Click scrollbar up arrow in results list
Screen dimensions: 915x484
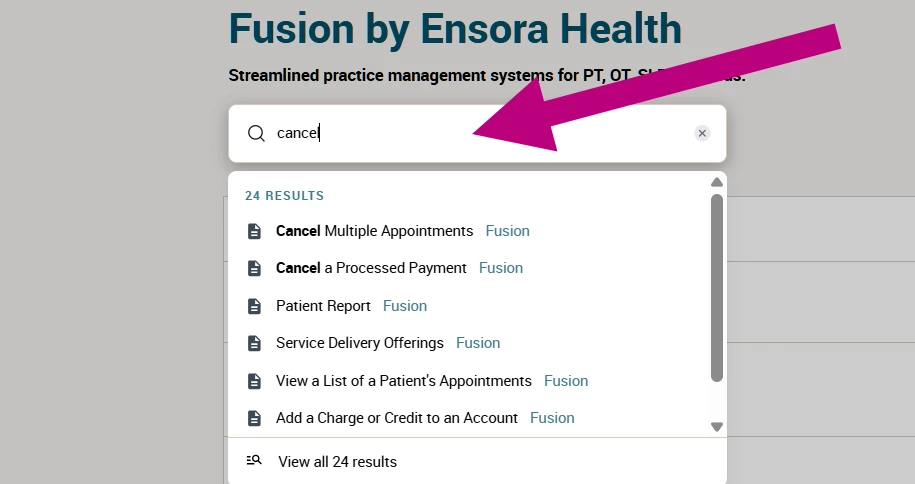coord(717,183)
